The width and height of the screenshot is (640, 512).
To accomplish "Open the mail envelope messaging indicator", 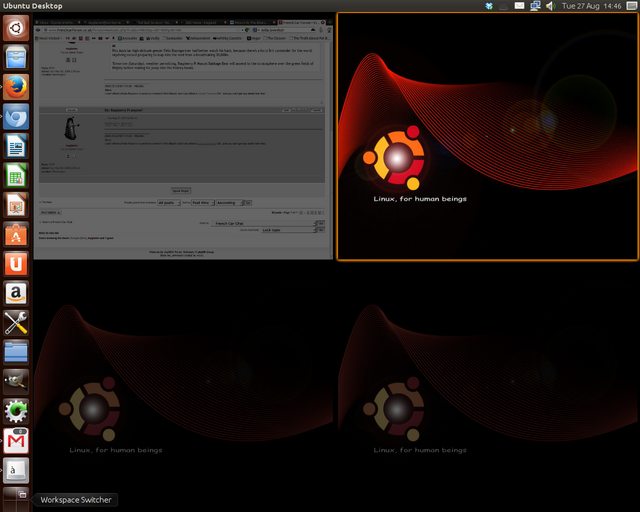I will [x=519, y=6].
